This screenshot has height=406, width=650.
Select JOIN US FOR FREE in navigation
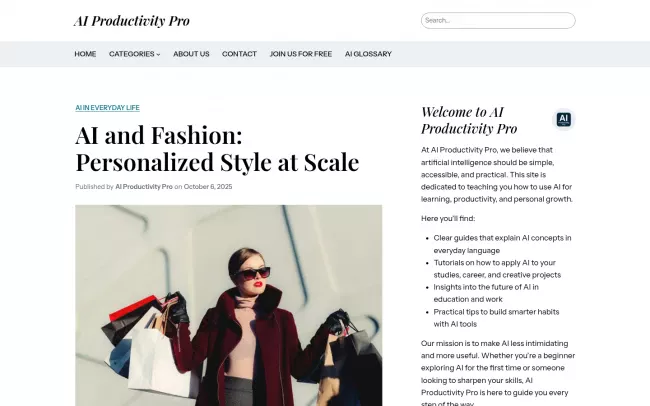coord(301,54)
